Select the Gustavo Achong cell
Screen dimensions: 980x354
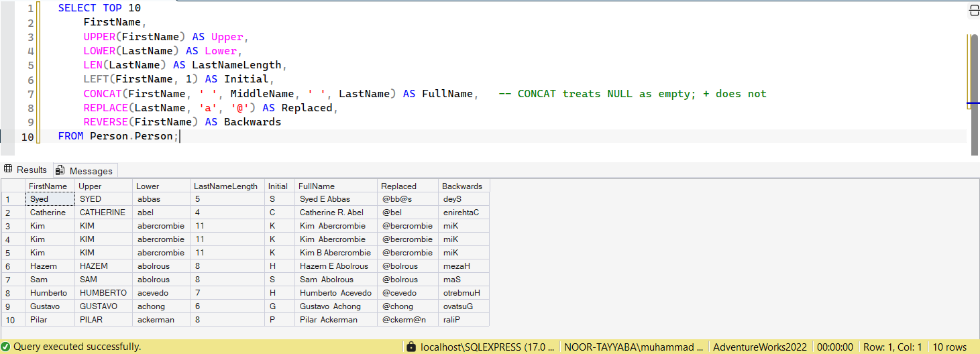pyautogui.click(x=336, y=306)
